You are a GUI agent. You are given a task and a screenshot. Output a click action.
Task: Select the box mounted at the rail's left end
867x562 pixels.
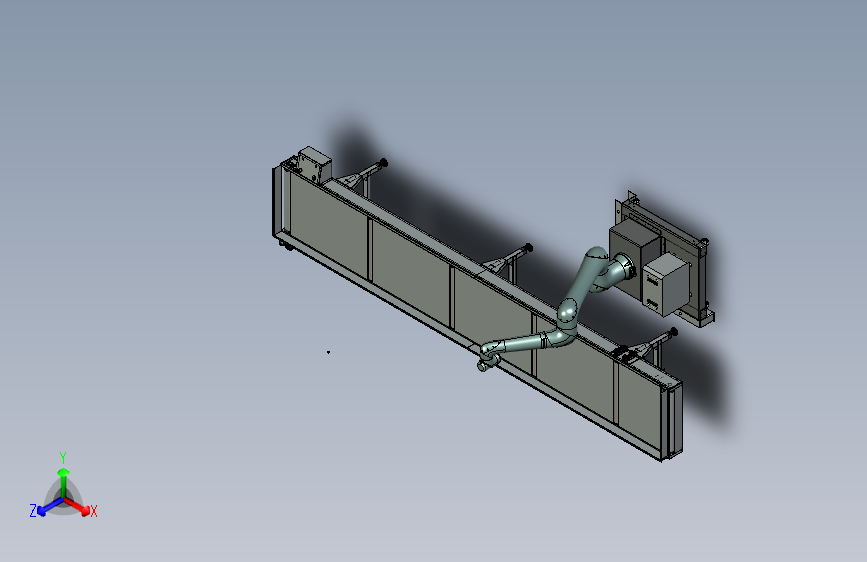point(314,163)
